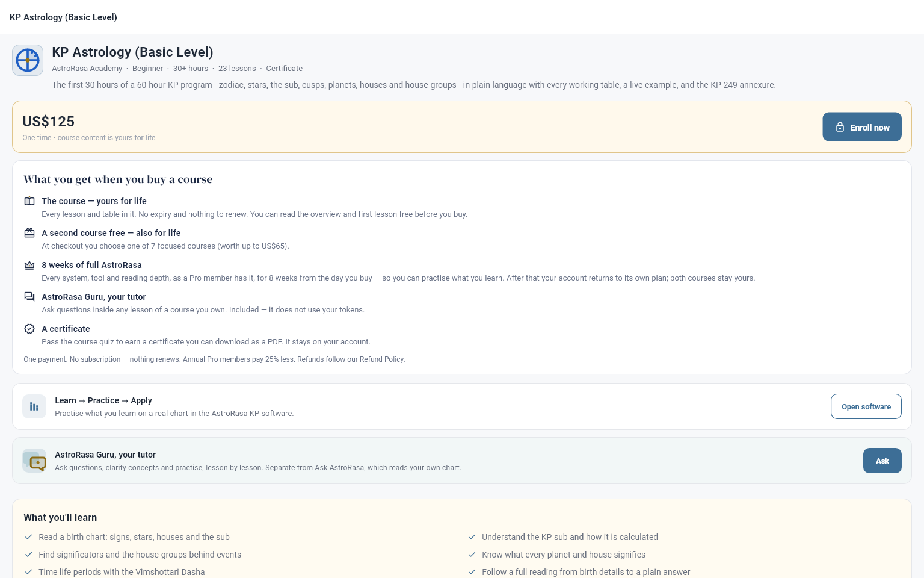Screen dimensions: 924x578
Task: Click the US$125 price
Action: pyautogui.click(x=49, y=122)
